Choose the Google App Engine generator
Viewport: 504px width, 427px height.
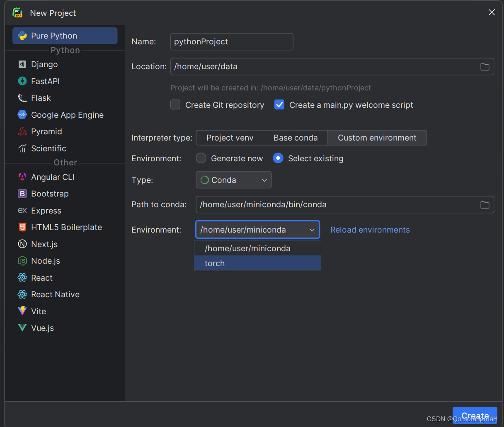point(67,115)
